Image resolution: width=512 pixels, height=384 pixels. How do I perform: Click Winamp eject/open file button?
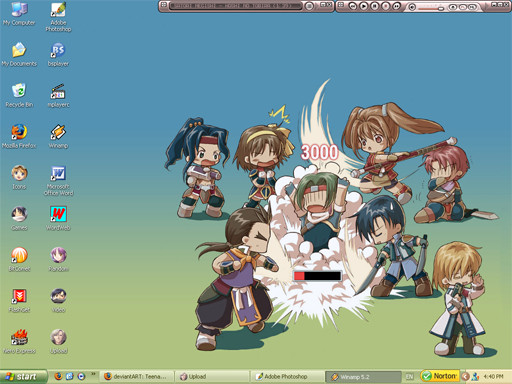[453, 7]
